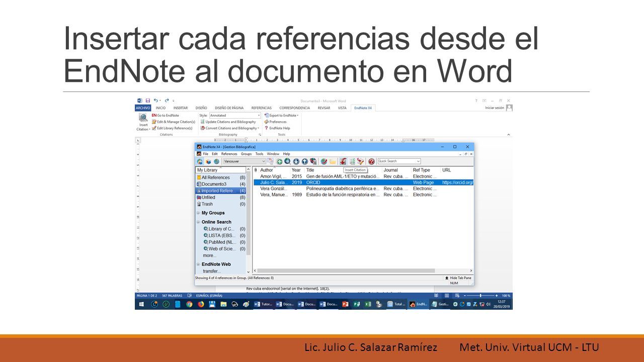Click the first Local Library mode icon
The image size is (644, 362).
coord(200,161)
